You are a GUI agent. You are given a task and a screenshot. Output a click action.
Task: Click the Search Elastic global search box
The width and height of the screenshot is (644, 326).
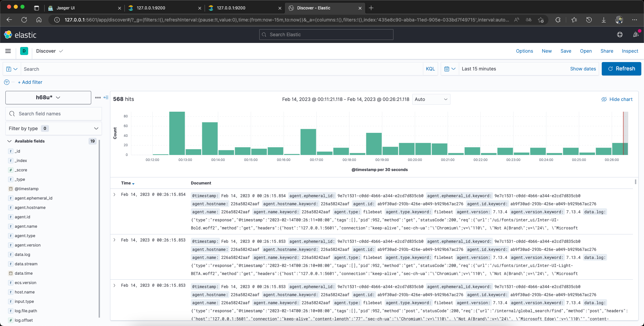(326, 35)
